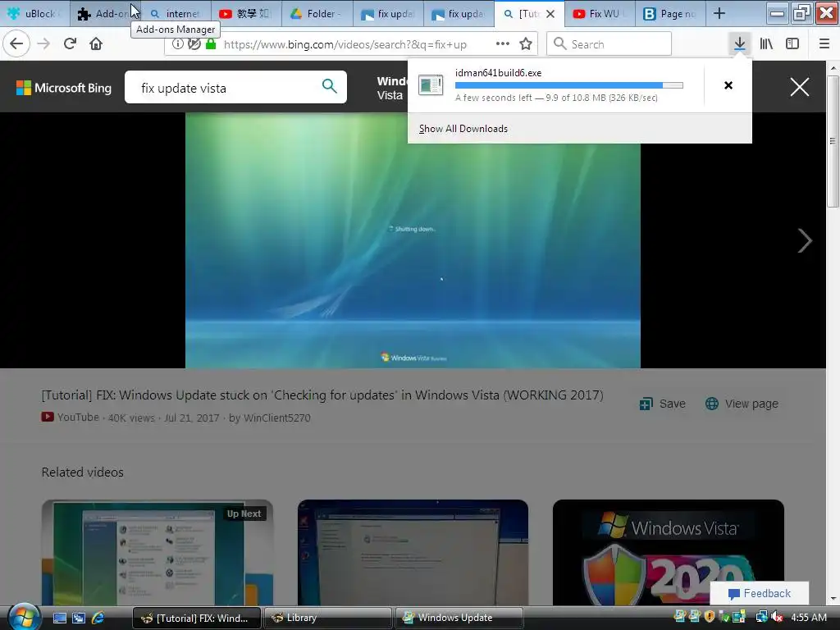Open the middle related video thumbnail

[x=413, y=552]
